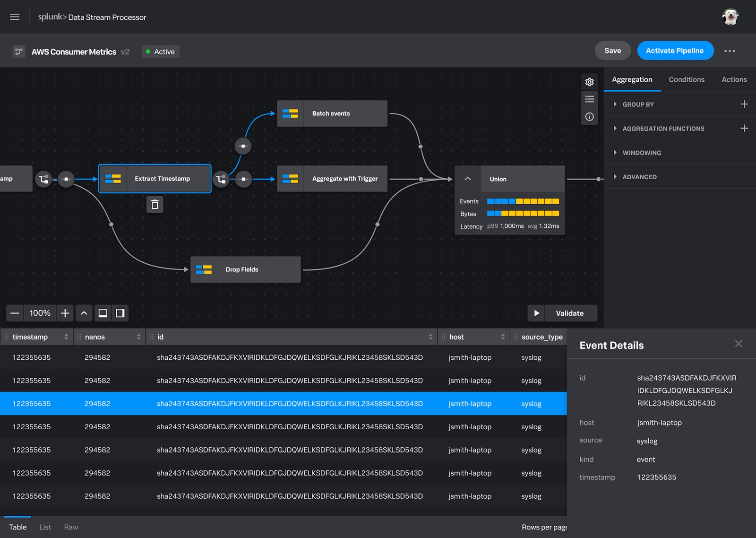Collapse the Union node metrics
Viewport: 756px width, 538px height.
coord(468,179)
